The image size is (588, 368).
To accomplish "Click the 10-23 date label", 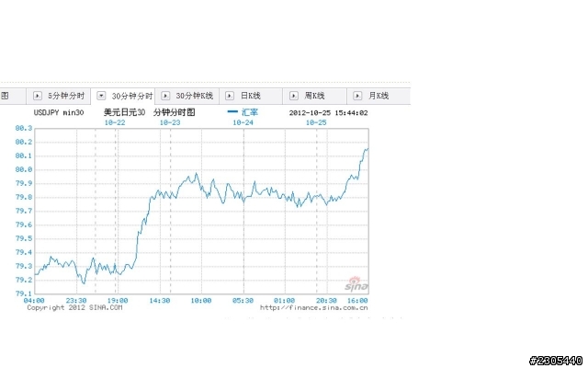I will 170,122.
